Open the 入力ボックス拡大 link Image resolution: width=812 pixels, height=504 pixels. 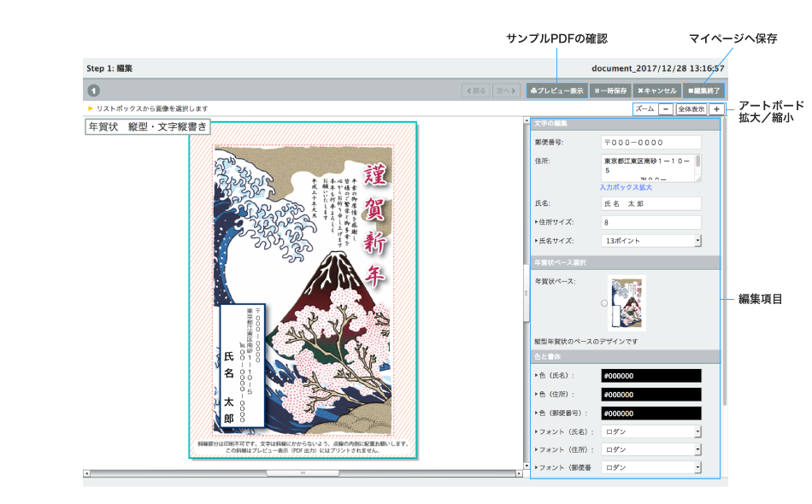click(x=626, y=187)
